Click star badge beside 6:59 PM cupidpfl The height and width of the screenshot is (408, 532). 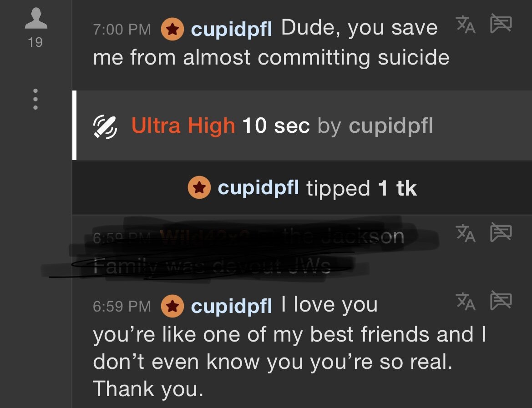pos(172,306)
